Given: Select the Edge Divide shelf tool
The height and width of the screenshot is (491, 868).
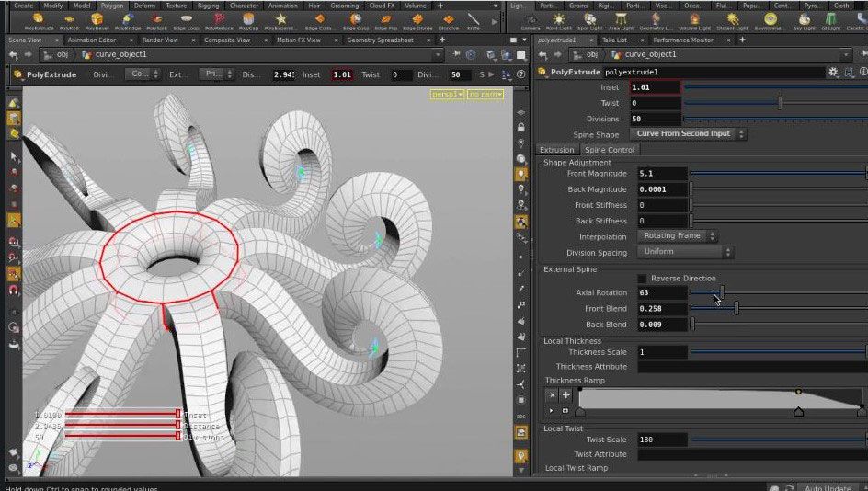Looking at the screenshot, I should pyautogui.click(x=417, y=22).
